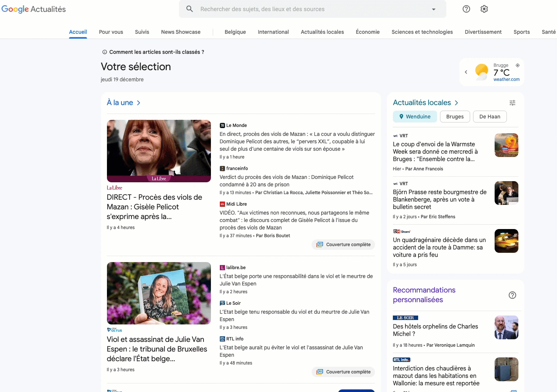This screenshot has width=557, height=392.
Task: Open the settings gear icon
Action: pos(484,9)
